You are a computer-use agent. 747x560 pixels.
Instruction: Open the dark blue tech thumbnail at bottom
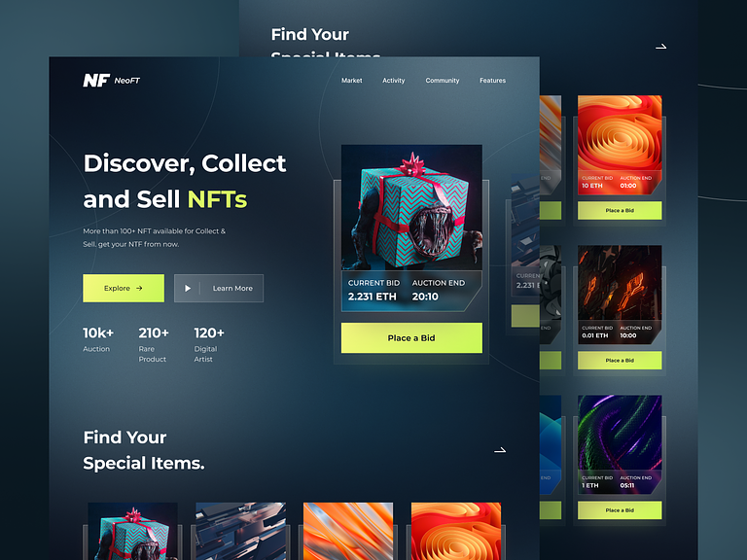click(x=240, y=531)
